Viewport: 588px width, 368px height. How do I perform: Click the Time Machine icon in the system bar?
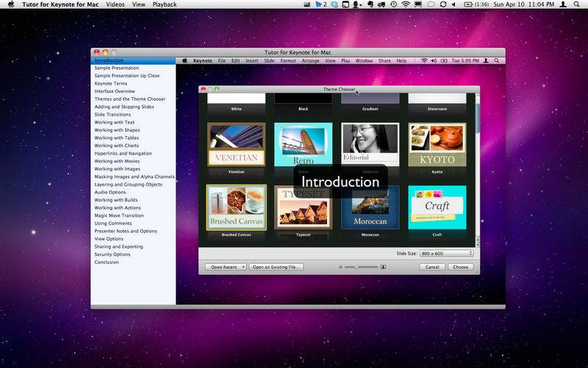[394, 4]
